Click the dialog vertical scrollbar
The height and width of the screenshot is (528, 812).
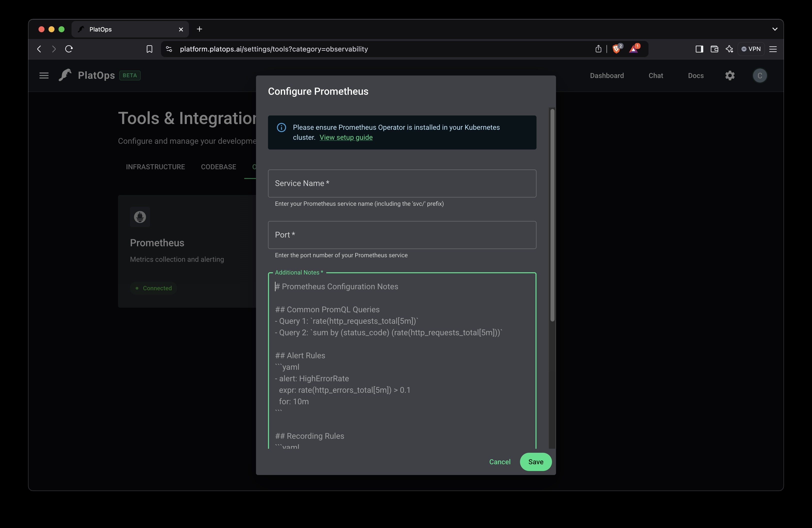(552, 215)
